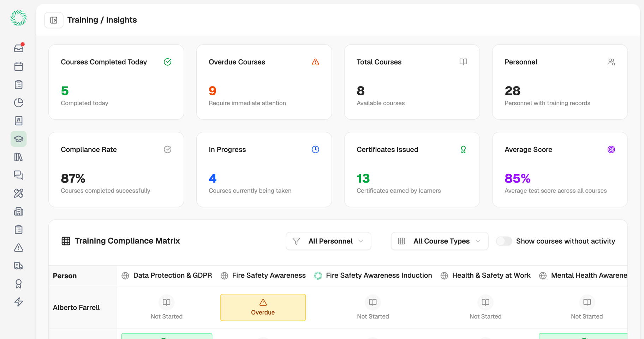
Task: Click the Certificates Issued value 13
Action: pos(363,179)
